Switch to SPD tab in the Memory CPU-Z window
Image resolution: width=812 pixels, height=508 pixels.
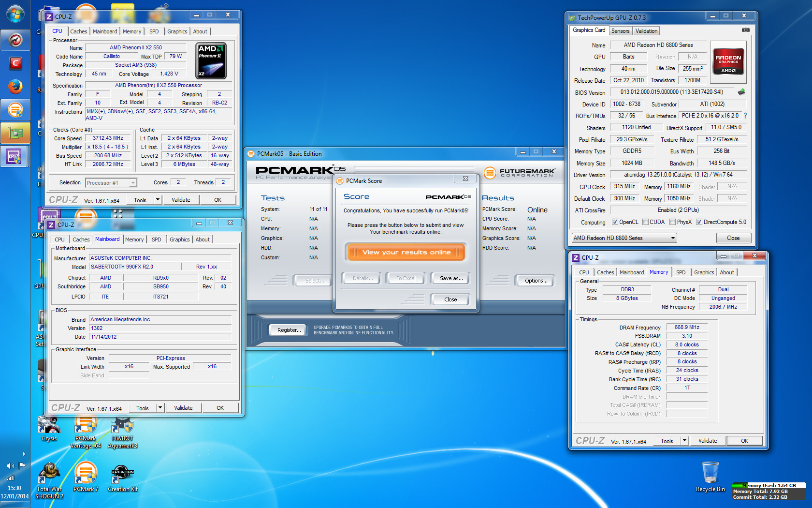pyautogui.click(x=681, y=272)
